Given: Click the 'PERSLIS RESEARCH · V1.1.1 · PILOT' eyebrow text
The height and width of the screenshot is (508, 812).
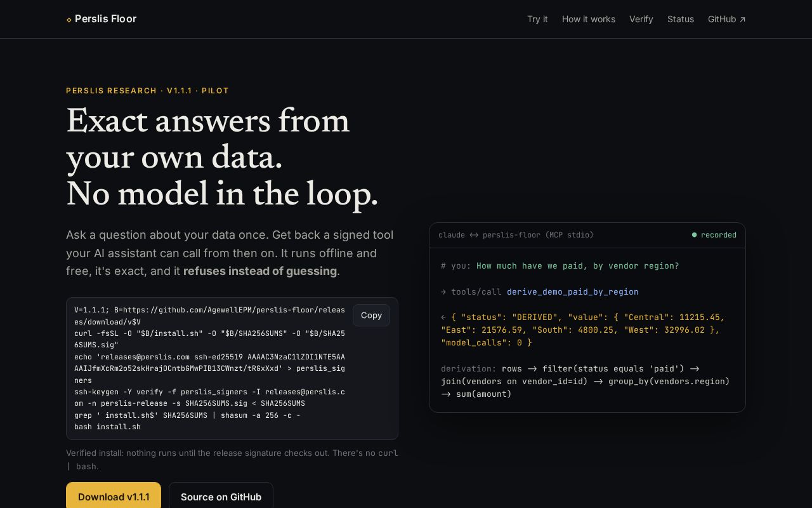Looking at the screenshot, I should pos(147,91).
